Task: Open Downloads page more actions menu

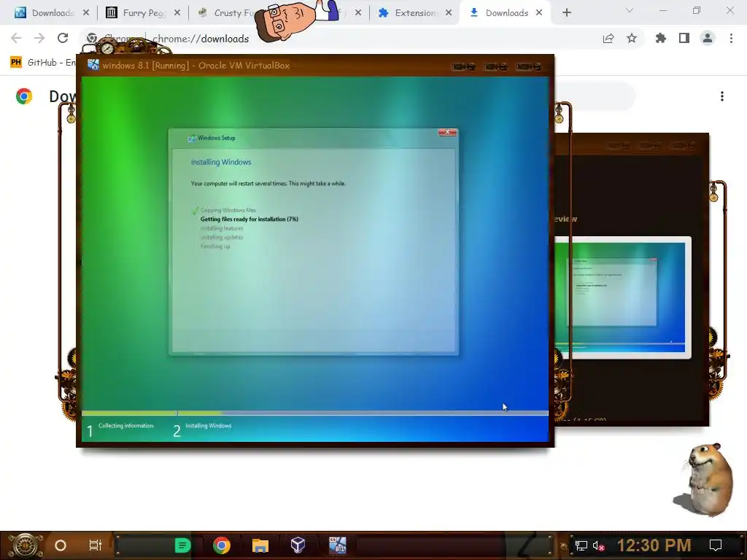Action: click(722, 96)
